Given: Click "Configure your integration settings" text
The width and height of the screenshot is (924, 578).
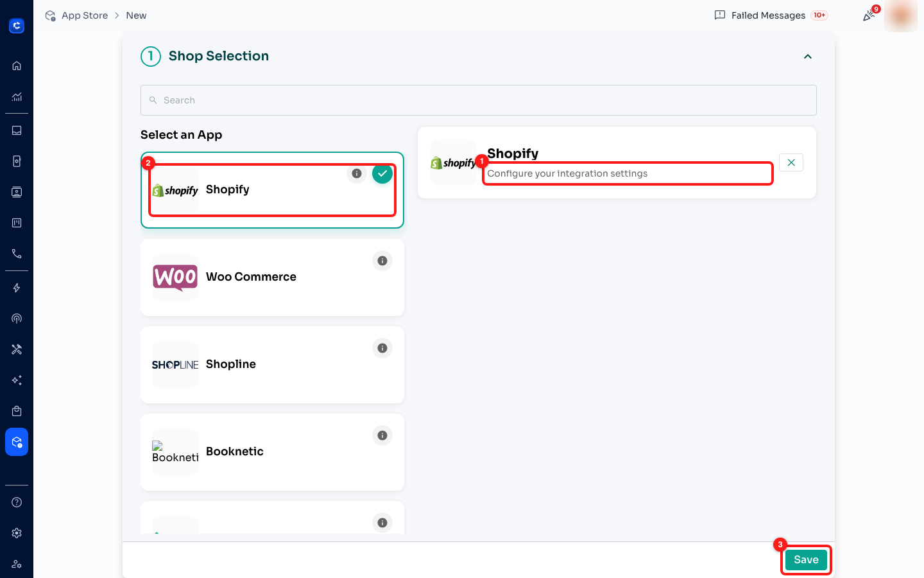Looking at the screenshot, I should pos(567,173).
